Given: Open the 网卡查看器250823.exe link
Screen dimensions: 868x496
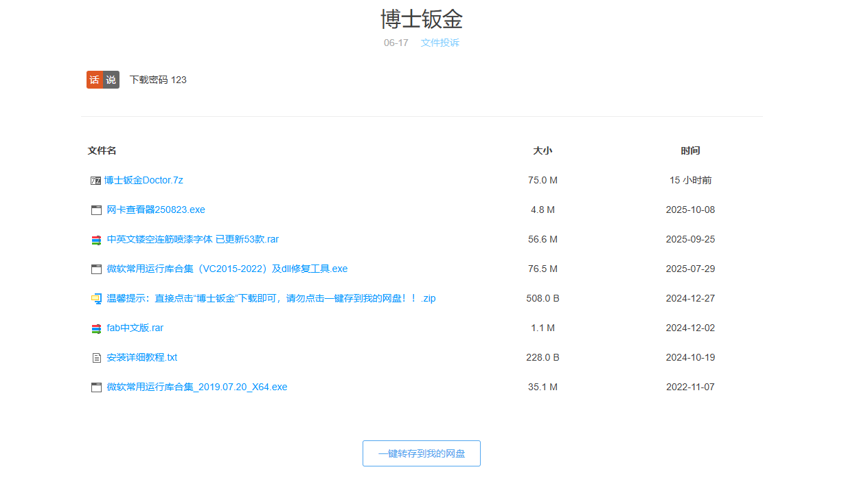Looking at the screenshot, I should (x=155, y=210).
